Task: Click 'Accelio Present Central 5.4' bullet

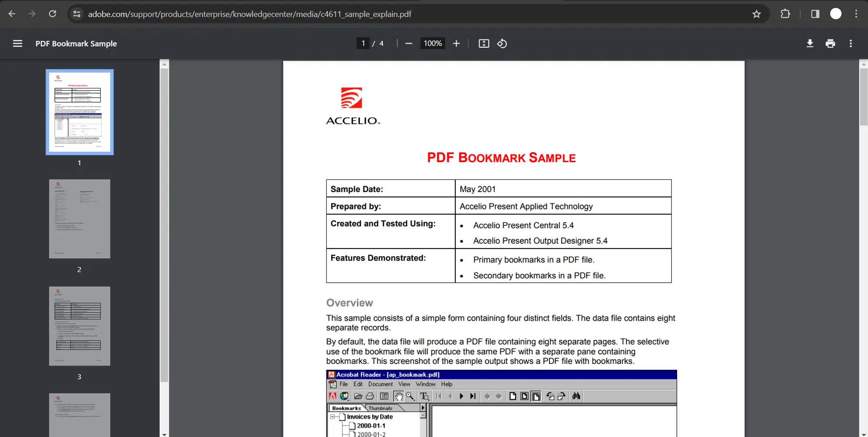Action: [523, 225]
